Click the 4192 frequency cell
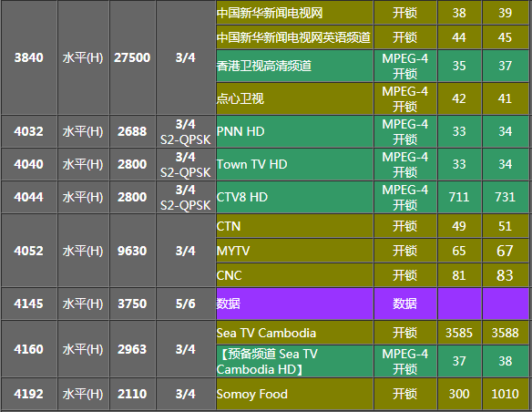 tap(29, 394)
